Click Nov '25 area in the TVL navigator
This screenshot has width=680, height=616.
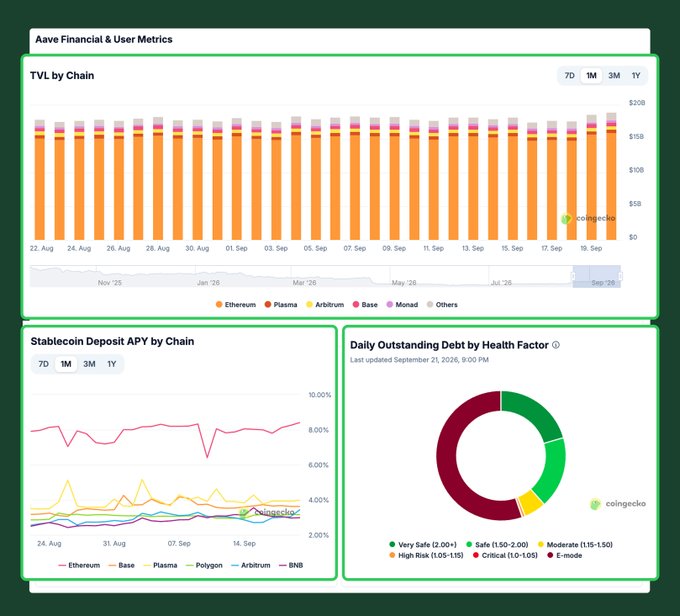point(109,282)
